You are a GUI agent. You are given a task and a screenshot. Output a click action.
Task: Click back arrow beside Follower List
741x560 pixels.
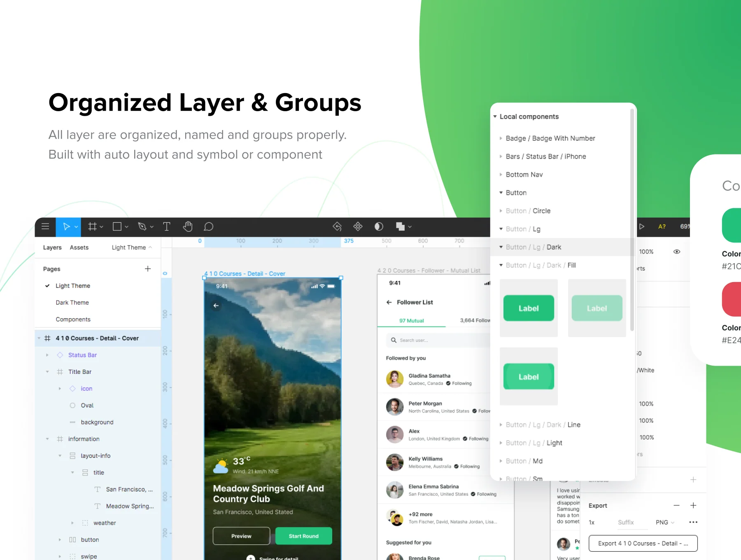click(x=389, y=302)
